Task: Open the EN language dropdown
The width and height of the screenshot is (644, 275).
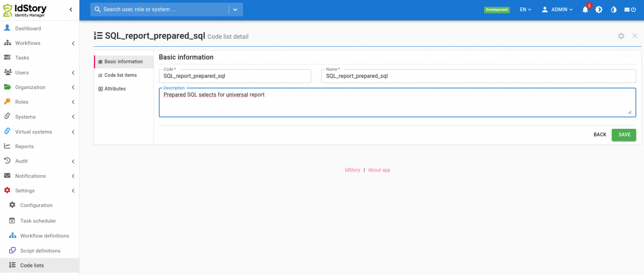Action: (525, 10)
